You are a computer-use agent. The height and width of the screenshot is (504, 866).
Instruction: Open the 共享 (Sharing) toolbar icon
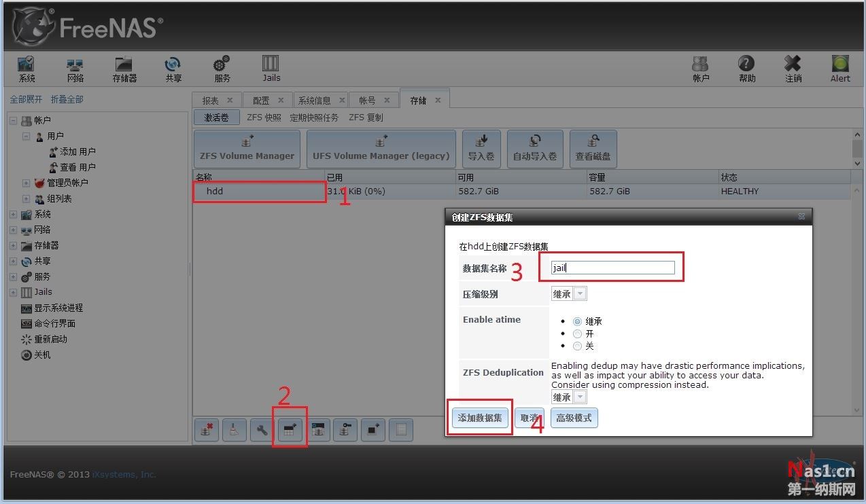(173, 69)
